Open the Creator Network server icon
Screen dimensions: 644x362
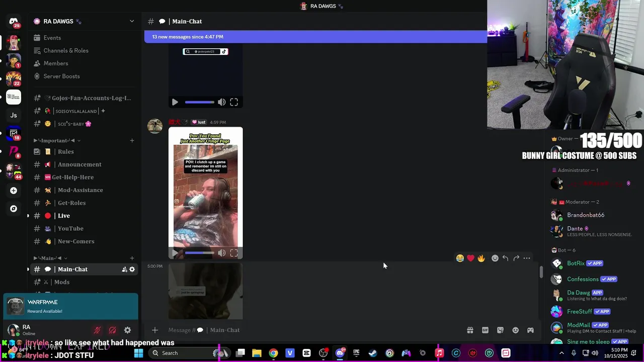14,97
